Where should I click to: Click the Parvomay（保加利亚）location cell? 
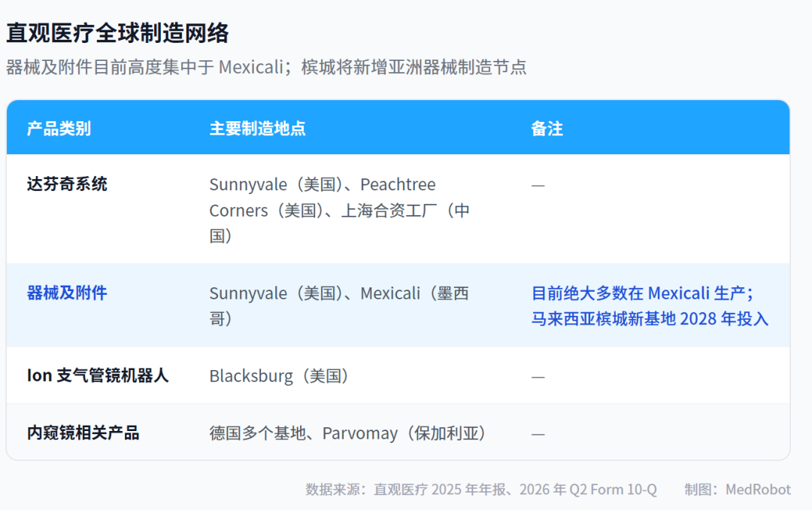(x=348, y=433)
